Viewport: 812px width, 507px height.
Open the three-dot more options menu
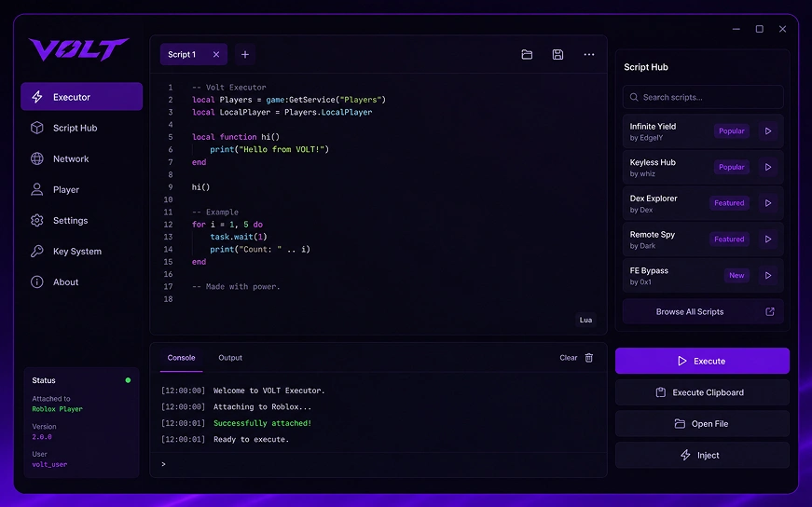tap(589, 54)
